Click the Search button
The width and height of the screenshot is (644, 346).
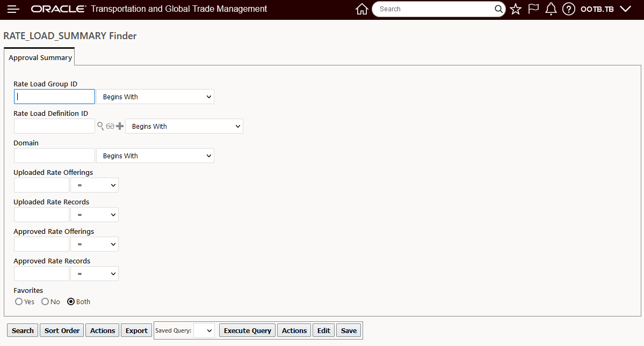click(23, 330)
